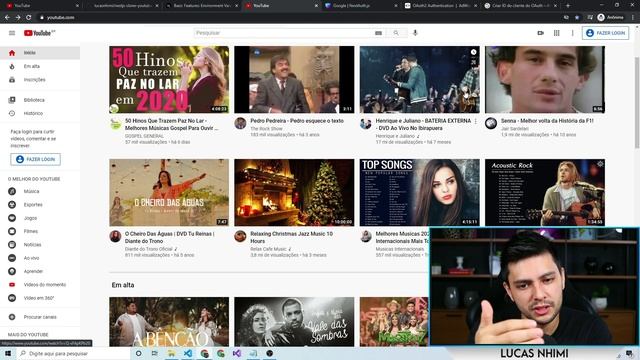640x360 pixels.
Task: Bookmark page with star icon
Action: 577,18
